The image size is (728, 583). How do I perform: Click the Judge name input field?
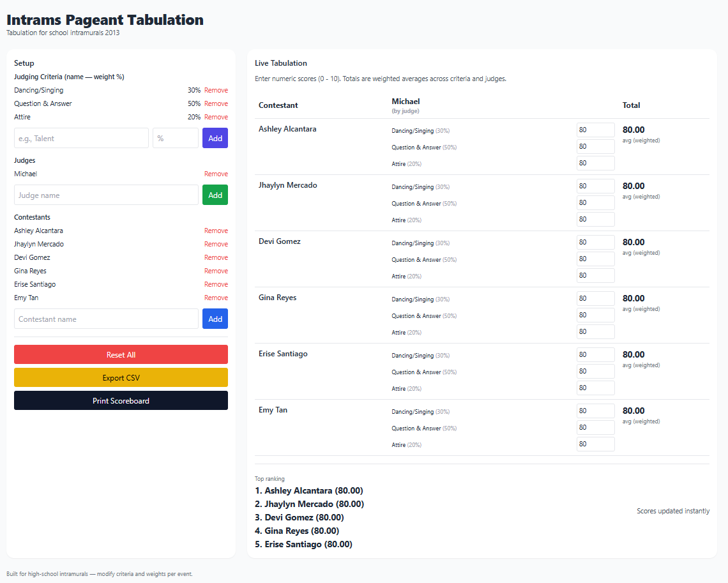tap(106, 195)
